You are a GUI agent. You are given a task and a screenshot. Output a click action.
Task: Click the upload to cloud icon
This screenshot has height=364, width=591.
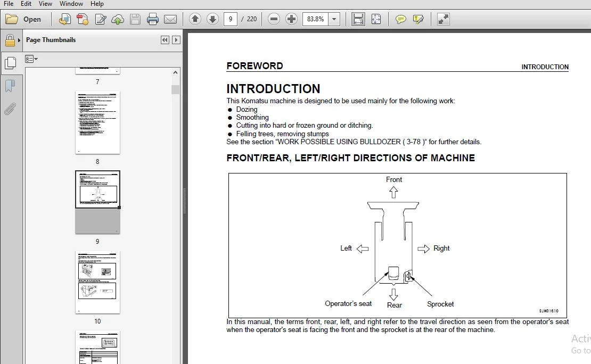coord(118,19)
